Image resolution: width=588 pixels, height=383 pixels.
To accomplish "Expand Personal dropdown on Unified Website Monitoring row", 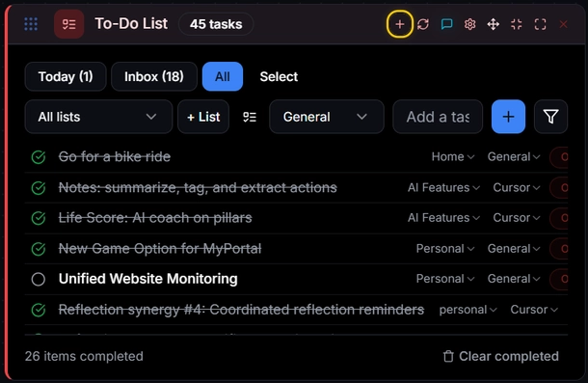I will click(x=445, y=279).
